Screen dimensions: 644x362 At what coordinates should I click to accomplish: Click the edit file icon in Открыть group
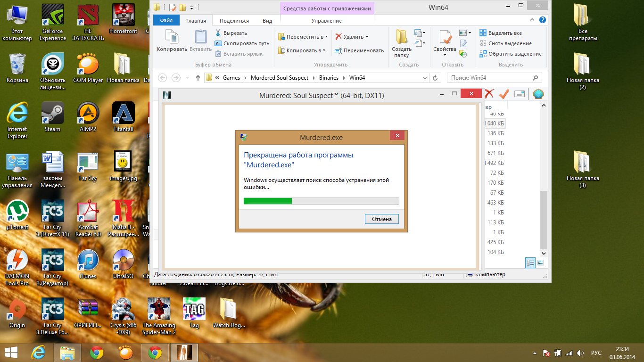tap(463, 43)
